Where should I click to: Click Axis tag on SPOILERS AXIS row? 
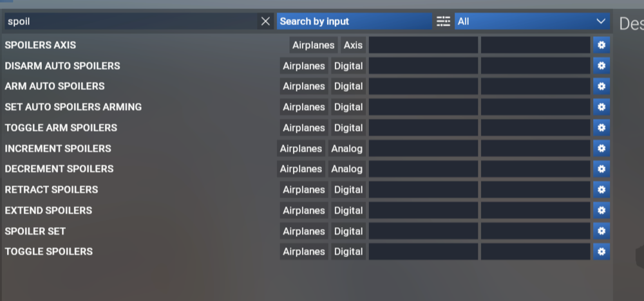coord(353,45)
